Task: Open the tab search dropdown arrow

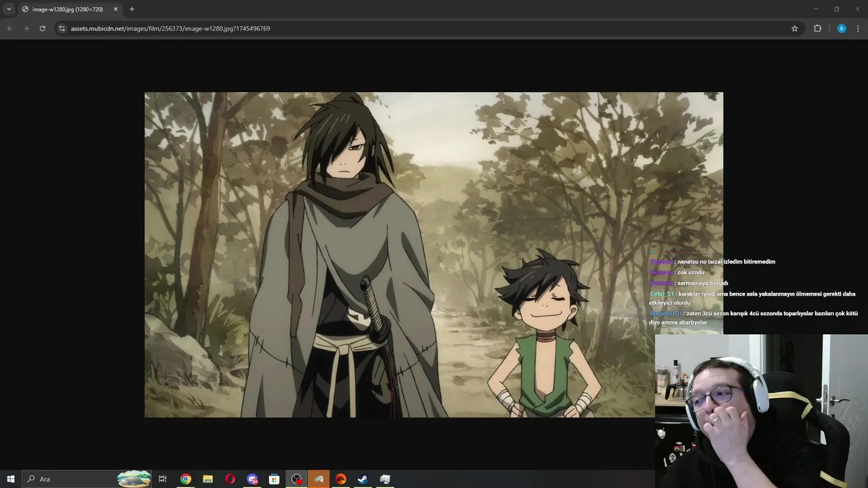Action: point(9,9)
